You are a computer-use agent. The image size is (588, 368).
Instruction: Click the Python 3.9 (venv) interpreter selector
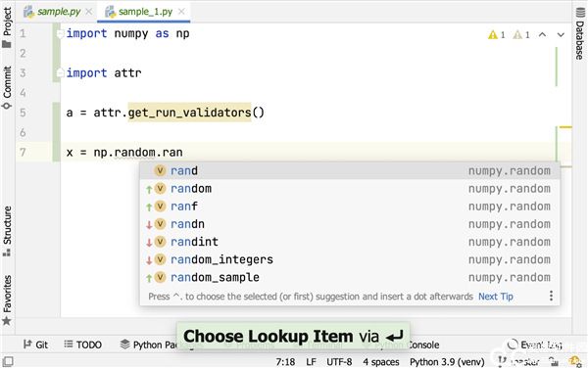click(x=447, y=362)
